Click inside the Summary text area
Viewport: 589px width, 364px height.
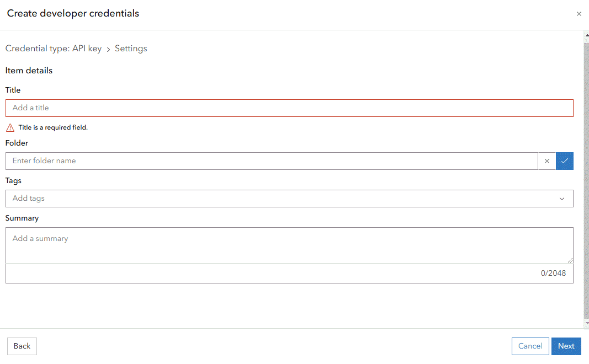[289, 245]
